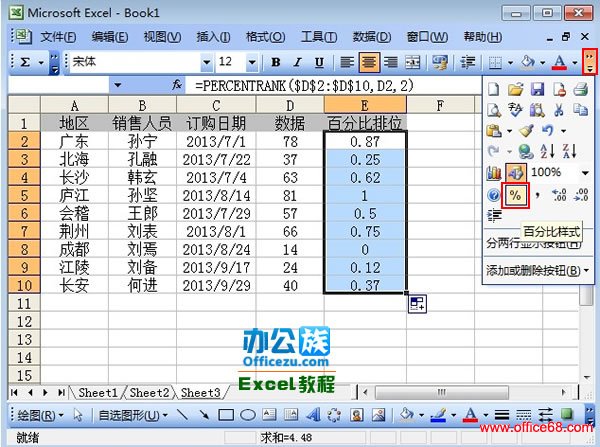Viewport: 600px width, 447px height.
Task: Apply Bold formatting
Action: [x=276, y=62]
